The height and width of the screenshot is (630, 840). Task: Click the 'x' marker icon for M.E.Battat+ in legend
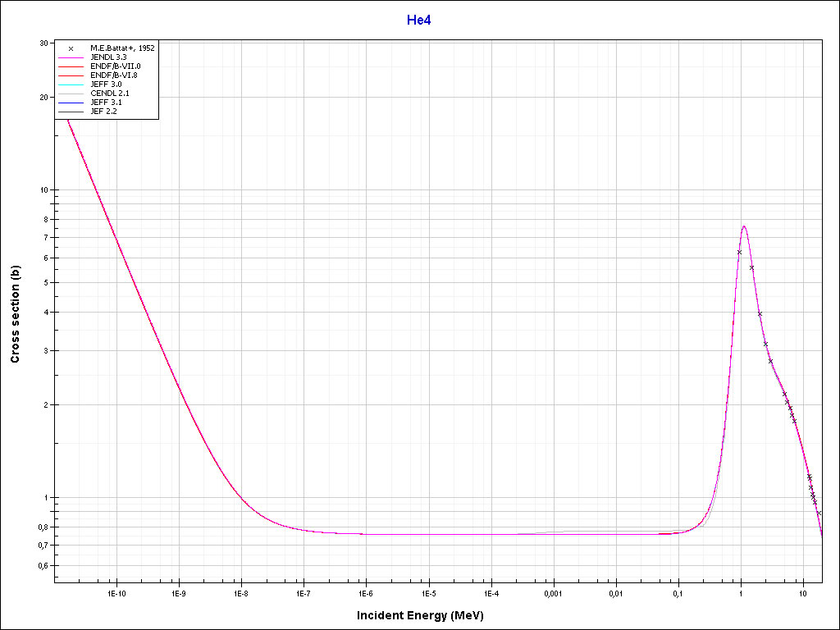click(x=71, y=48)
